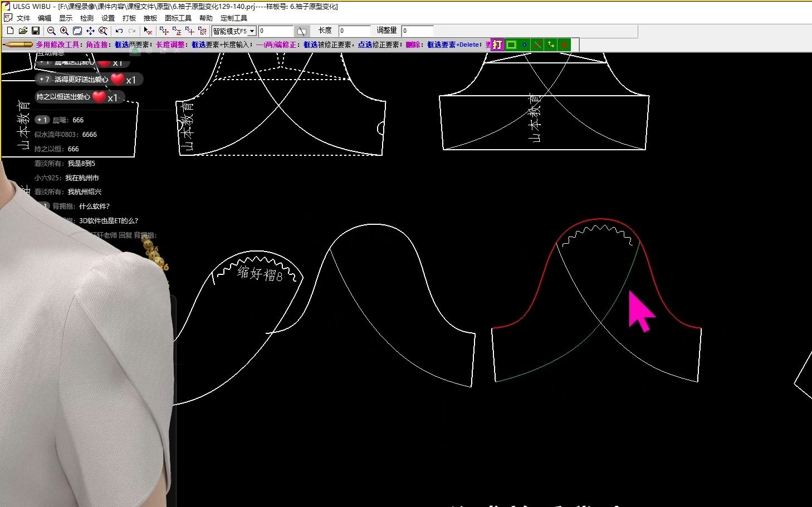Viewport: 812px width, 507px height.
Task: Click the 持之以恒送出爱心 gift notification
Action: [80, 97]
